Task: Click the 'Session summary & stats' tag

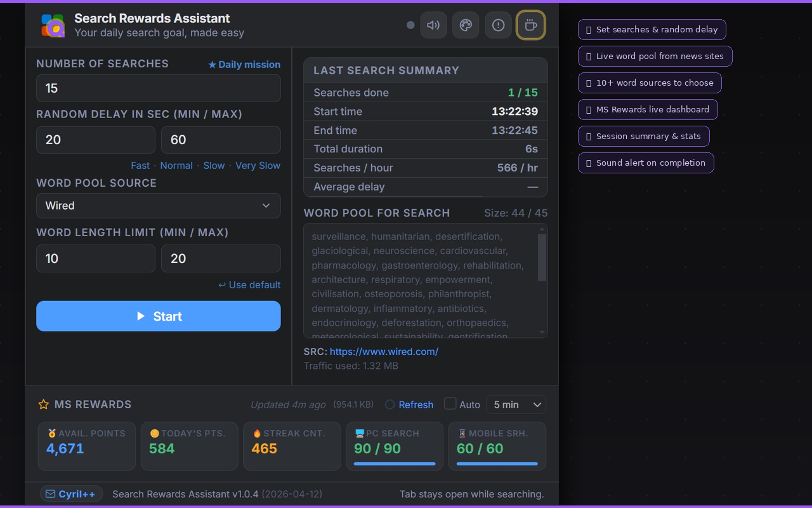Action: pos(644,136)
